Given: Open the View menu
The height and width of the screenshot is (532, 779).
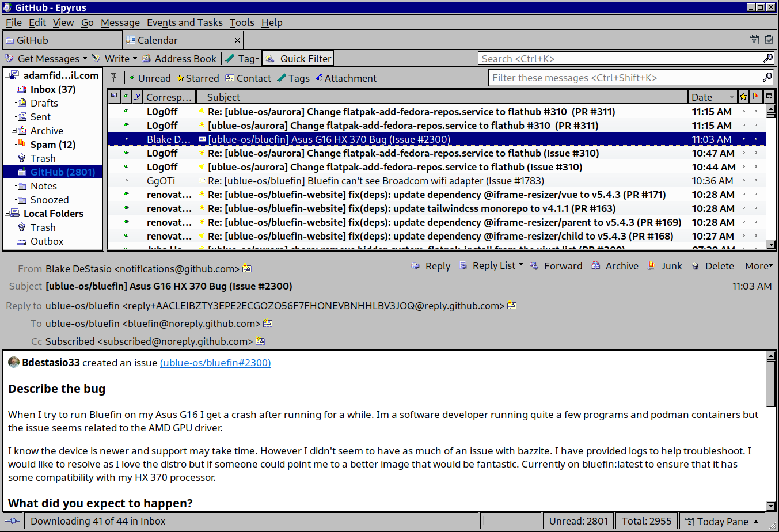Looking at the screenshot, I should [63, 22].
